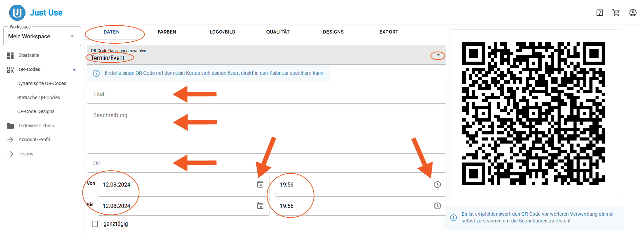
Task: Open the Mein Workspace dropdown
Action: (42, 37)
